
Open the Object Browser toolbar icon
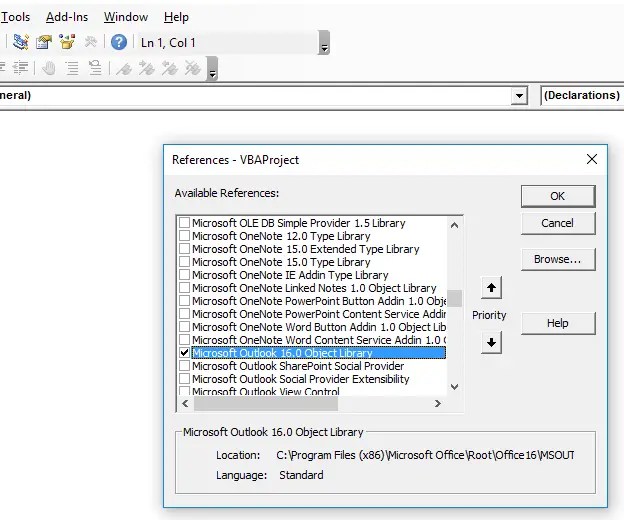tap(67, 42)
